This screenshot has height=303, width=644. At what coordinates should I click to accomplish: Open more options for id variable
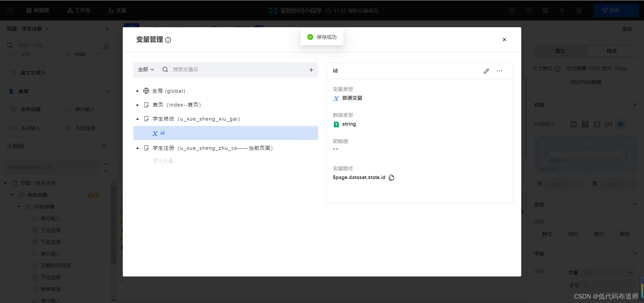coord(499,71)
